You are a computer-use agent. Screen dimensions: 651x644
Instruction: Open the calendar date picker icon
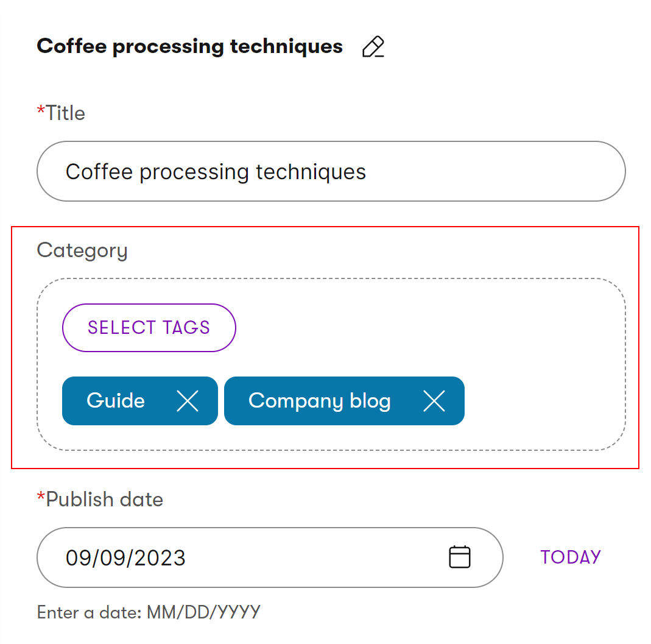pos(460,557)
